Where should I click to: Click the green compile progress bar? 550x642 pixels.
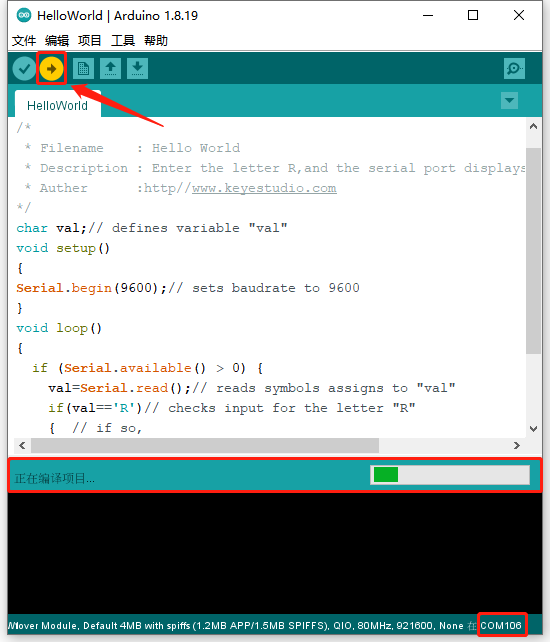[x=450, y=475]
